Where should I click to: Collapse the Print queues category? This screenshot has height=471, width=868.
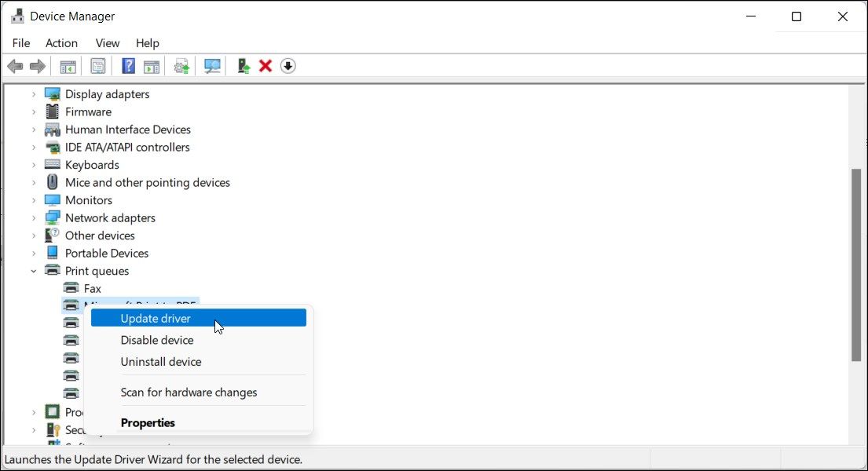pos(32,270)
